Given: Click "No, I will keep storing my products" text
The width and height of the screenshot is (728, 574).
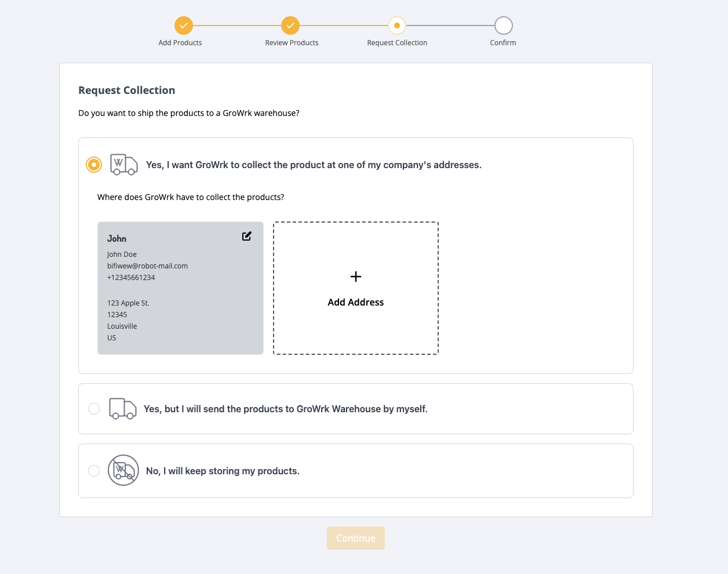Looking at the screenshot, I should tap(223, 471).
